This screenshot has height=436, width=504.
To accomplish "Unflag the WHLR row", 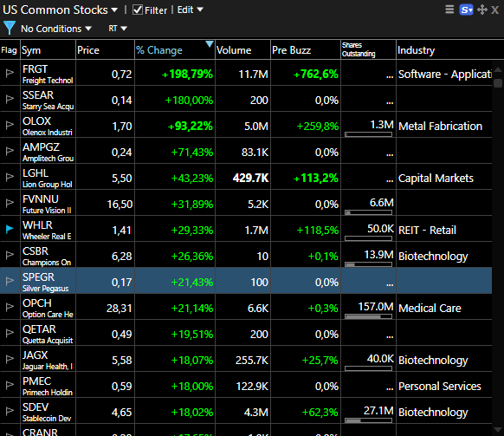I will (x=10, y=229).
